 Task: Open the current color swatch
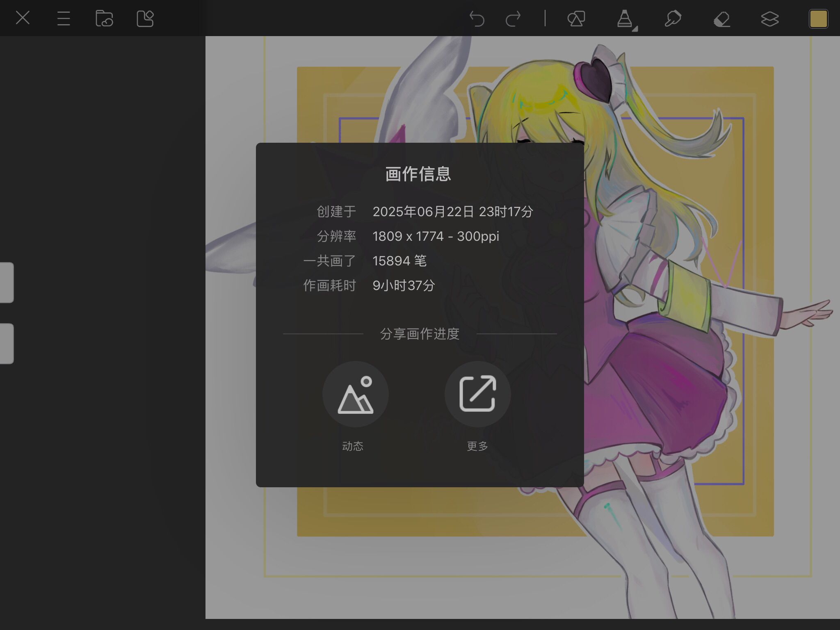point(818,19)
